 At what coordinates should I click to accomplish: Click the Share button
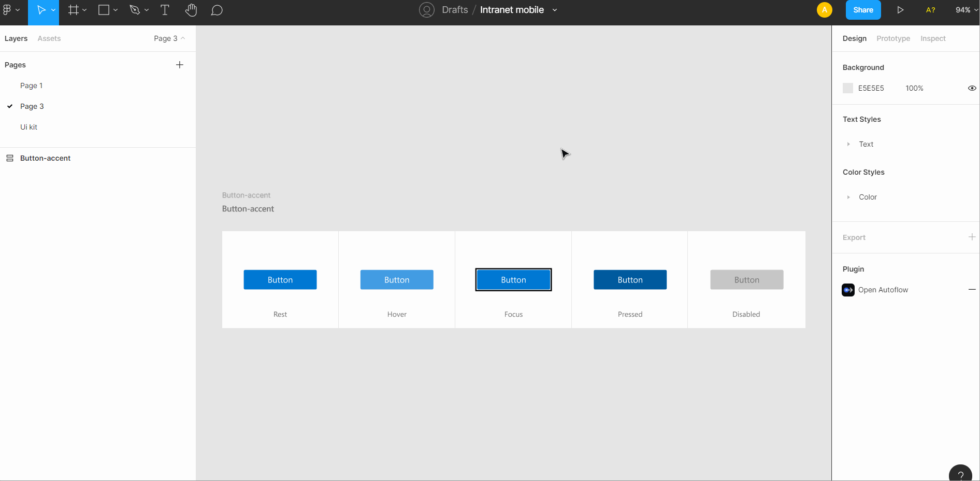863,10
